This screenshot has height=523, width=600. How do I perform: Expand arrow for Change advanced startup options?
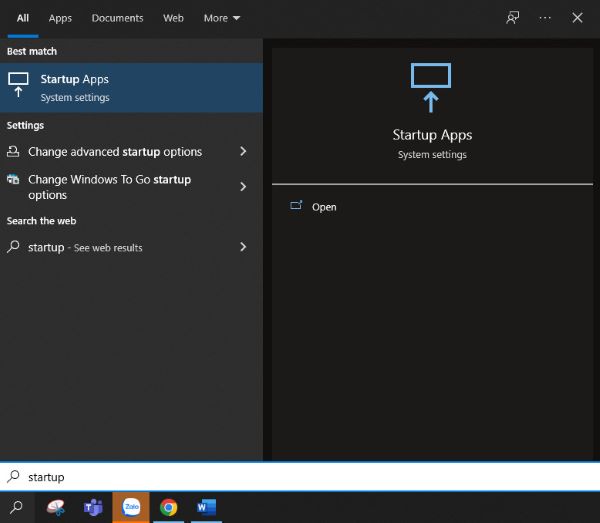coord(243,152)
